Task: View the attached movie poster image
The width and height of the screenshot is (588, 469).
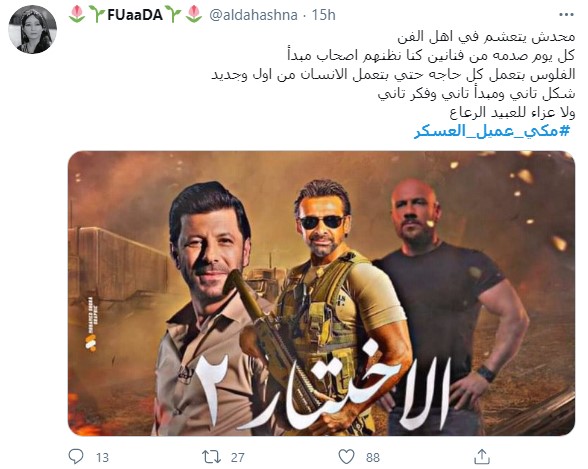Action: 321,293
